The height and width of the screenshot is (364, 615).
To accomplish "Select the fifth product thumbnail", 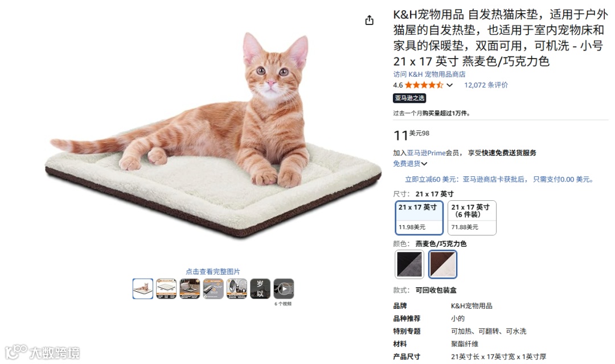I will tap(237, 289).
